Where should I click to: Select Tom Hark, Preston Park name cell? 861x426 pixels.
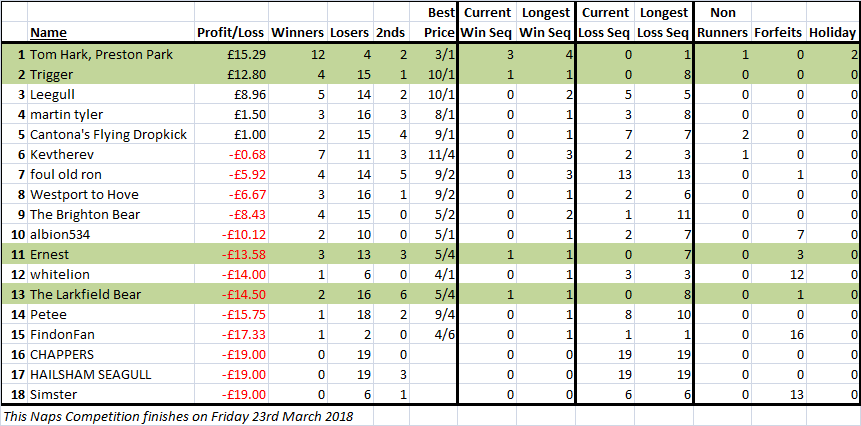coord(111,54)
